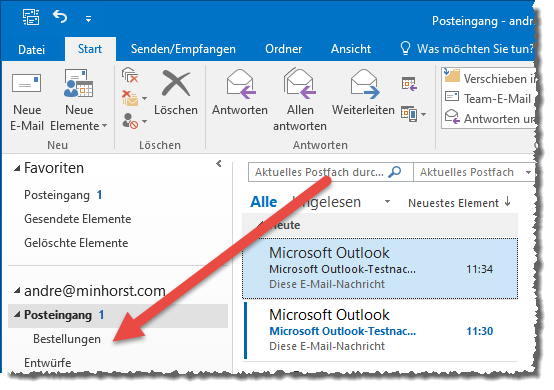Screen dimensions: 554x390
Task: Select the unread 11:30 Microsoft Outlook message
Action: [381, 330]
